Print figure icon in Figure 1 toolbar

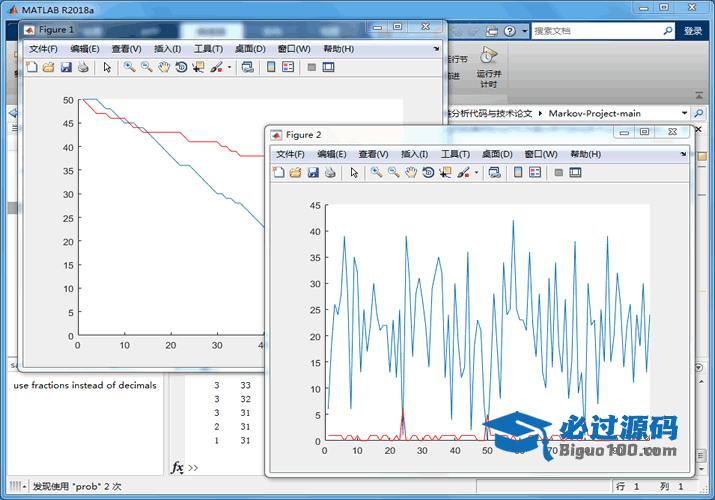coord(83,67)
